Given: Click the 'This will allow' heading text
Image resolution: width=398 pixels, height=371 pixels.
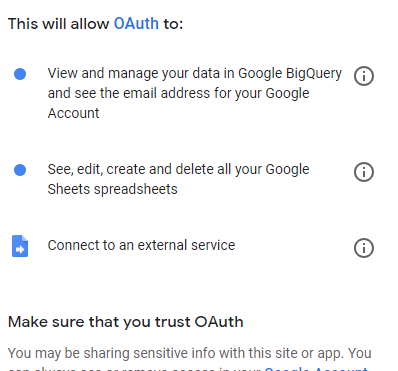Looking at the screenshot, I should tap(59, 24).
